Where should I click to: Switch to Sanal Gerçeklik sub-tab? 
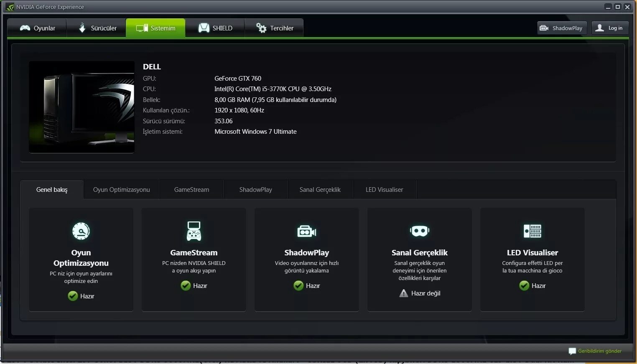point(320,190)
